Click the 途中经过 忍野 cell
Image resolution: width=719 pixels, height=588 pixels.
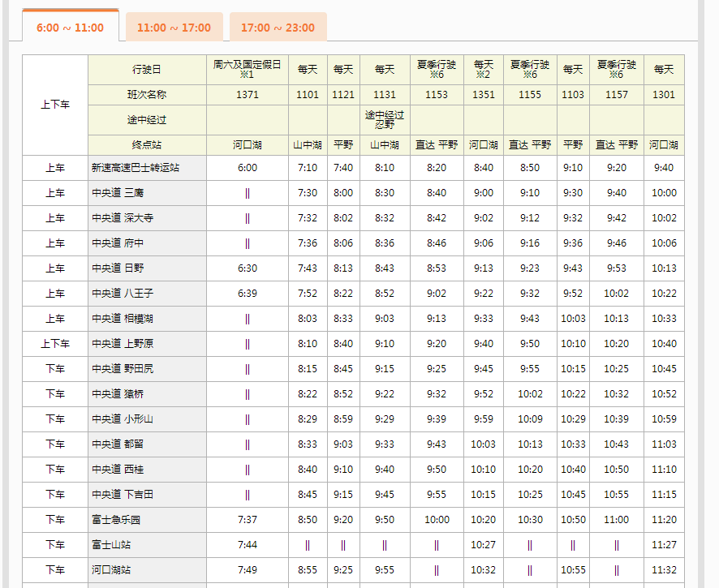click(385, 120)
